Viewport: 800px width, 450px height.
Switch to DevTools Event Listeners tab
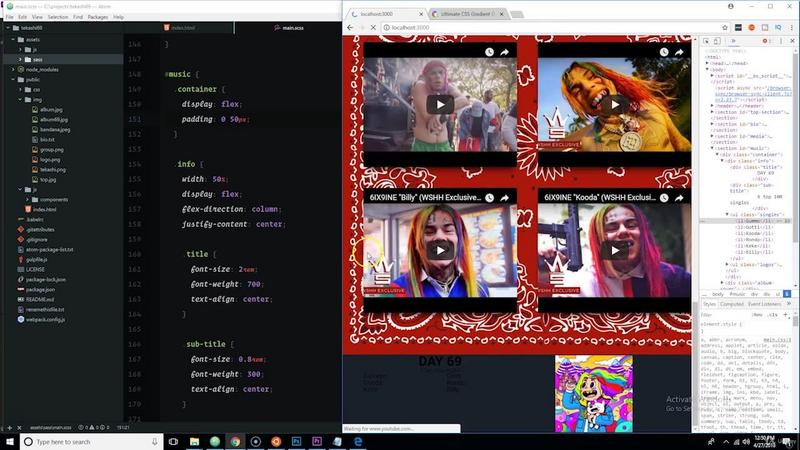[764, 304]
